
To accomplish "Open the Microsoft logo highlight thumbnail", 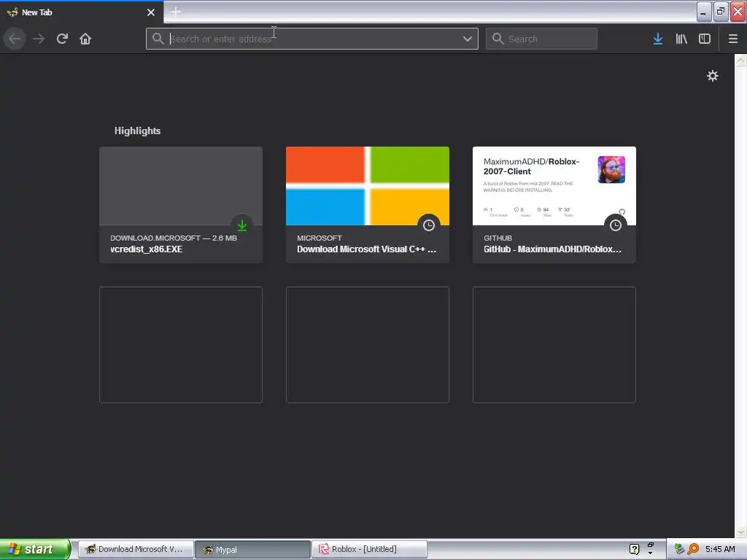I will [x=368, y=186].
